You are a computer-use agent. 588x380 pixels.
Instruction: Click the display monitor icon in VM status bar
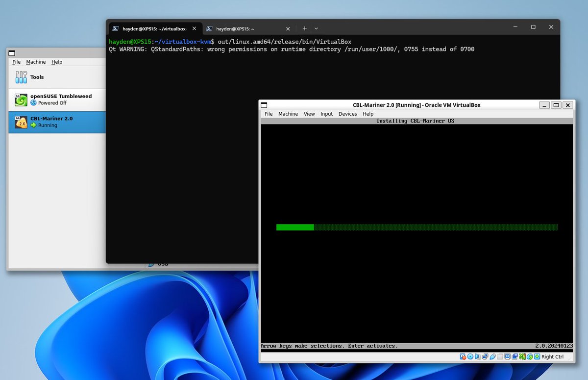(x=507, y=356)
